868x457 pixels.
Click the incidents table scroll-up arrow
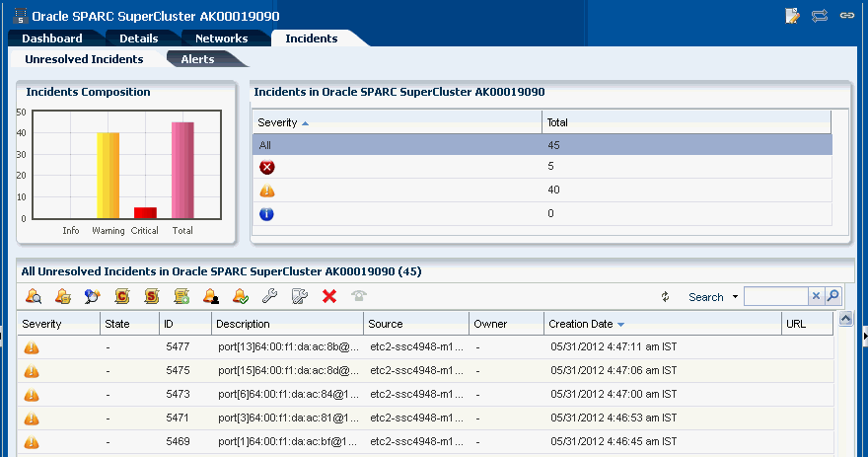tap(845, 319)
